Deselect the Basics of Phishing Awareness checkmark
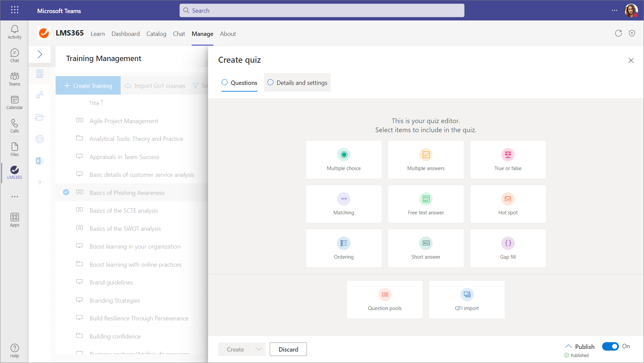 (x=66, y=192)
